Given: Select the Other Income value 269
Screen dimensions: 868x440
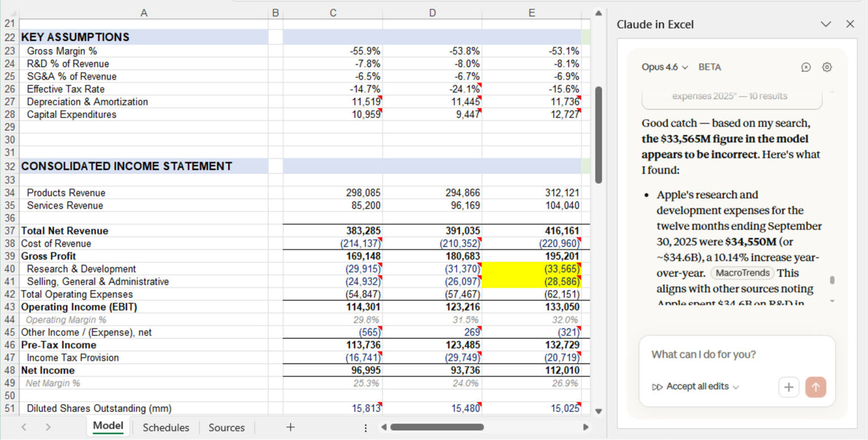Looking at the screenshot, I should (432, 332).
